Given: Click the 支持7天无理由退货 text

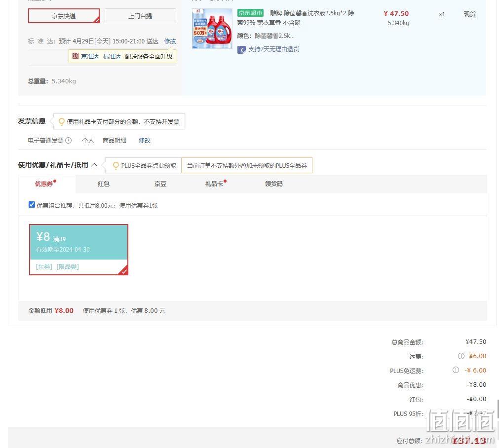Looking at the screenshot, I should [274, 49].
